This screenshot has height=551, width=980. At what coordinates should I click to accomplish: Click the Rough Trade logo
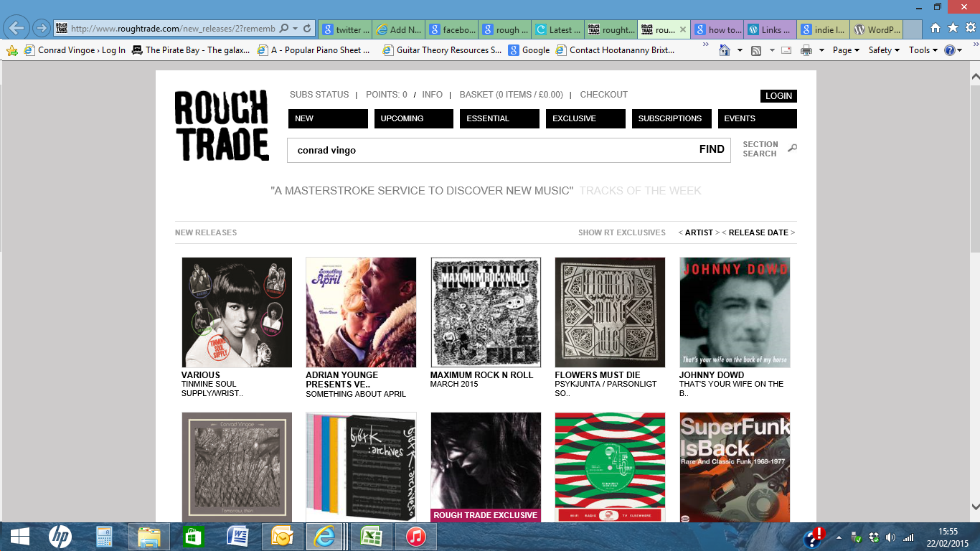222,126
